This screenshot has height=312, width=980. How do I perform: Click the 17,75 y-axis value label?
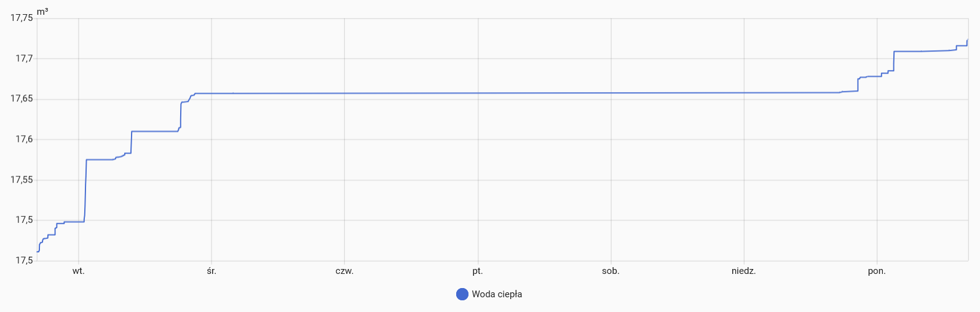point(22,18)
